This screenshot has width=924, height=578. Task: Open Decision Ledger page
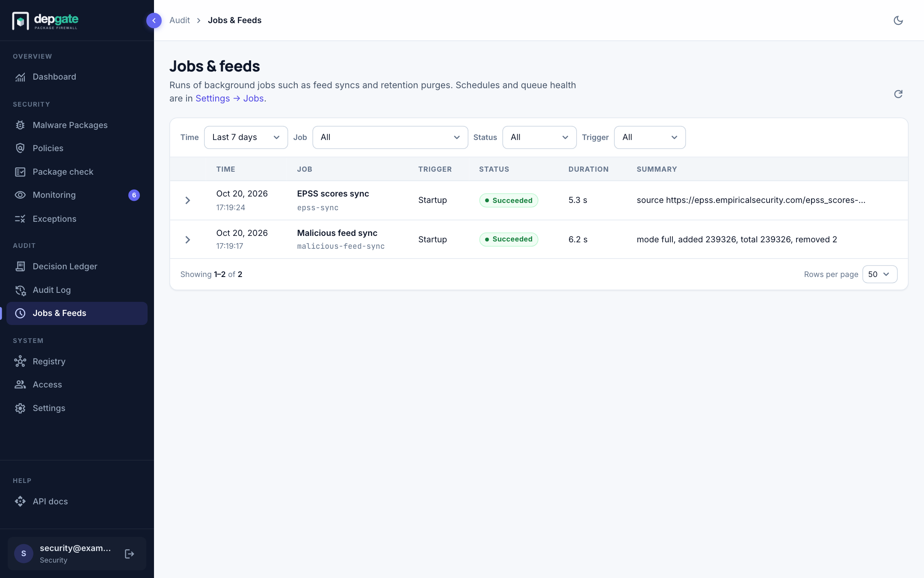(77, 266)
